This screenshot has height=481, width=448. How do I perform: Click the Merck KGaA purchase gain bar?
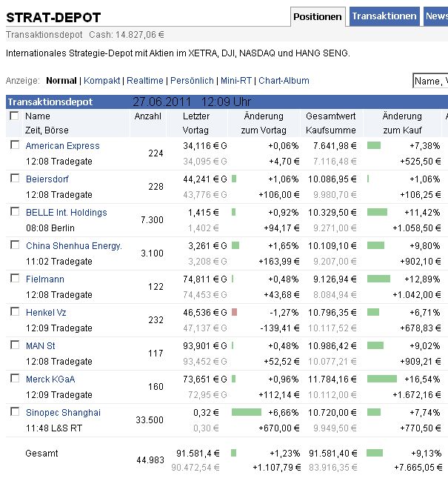tap(382, 379)
